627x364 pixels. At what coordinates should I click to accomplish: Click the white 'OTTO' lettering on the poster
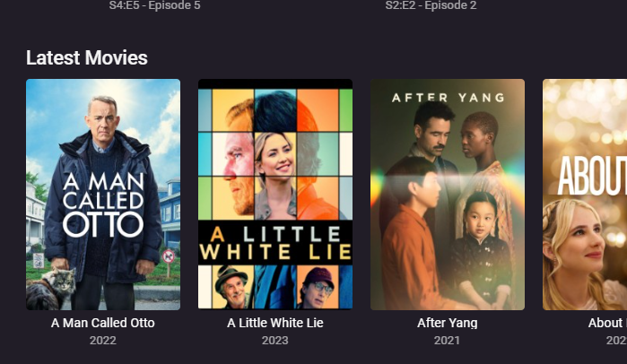(103, 224)
